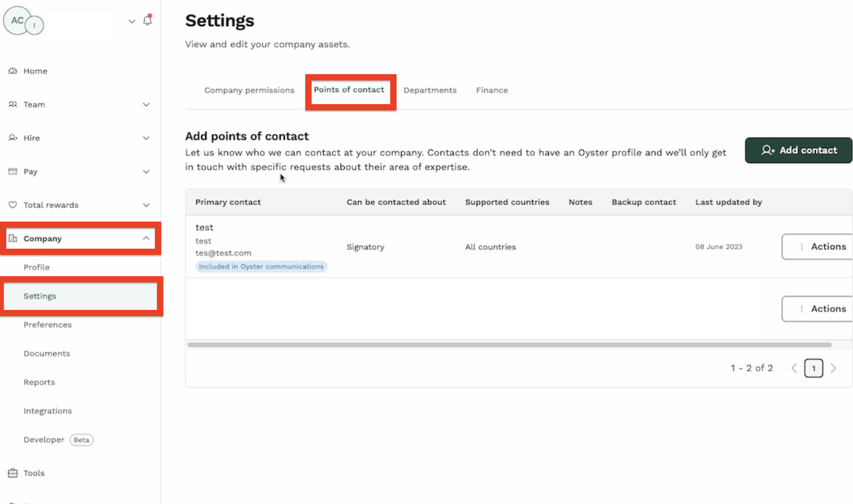Expand the Pay menu chevron

tap(146, 172)
